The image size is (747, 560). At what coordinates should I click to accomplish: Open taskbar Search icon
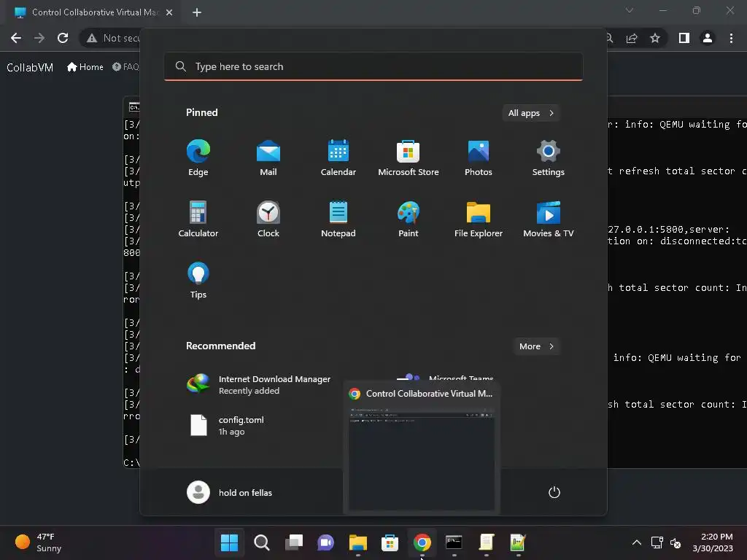coord(262,542)
